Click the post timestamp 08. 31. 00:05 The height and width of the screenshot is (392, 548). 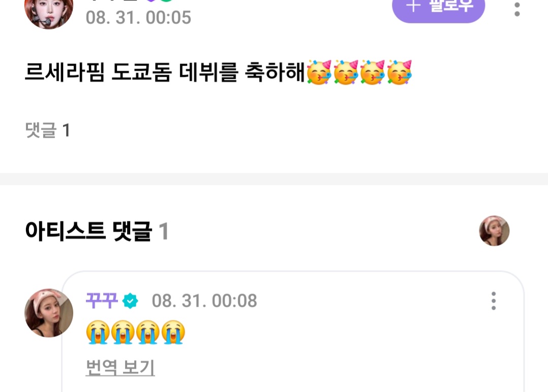[x=138, y=17]
